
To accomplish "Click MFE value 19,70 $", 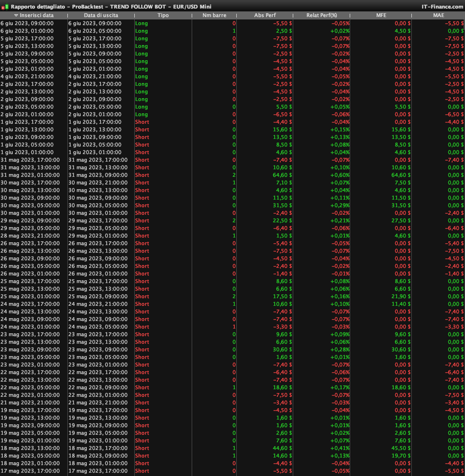I will [x=401, y=456].
